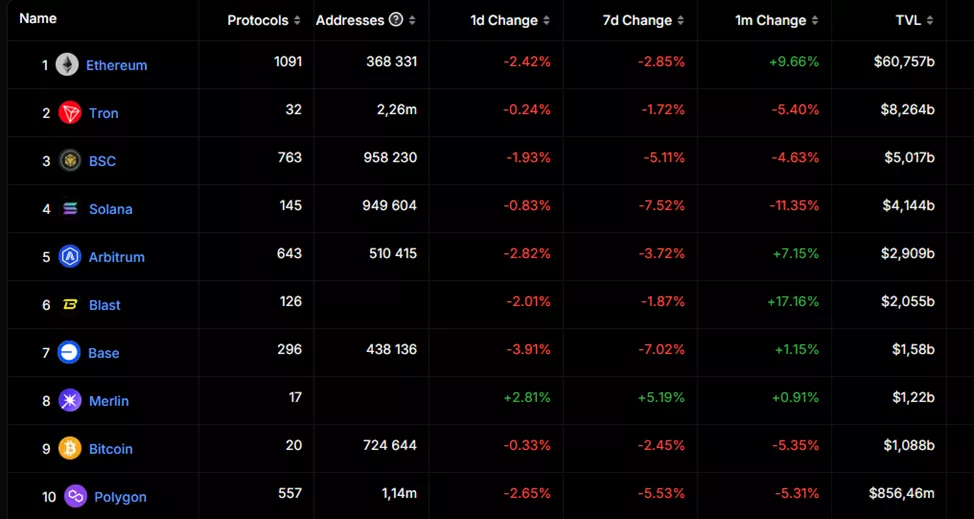Sort by 1d Change column arrows

click(546, 21)
